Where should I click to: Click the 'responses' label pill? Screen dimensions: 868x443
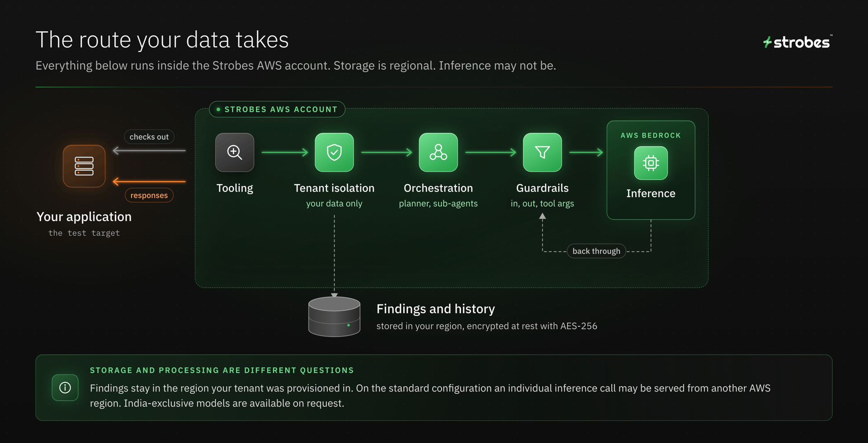(x=149, y=195)
